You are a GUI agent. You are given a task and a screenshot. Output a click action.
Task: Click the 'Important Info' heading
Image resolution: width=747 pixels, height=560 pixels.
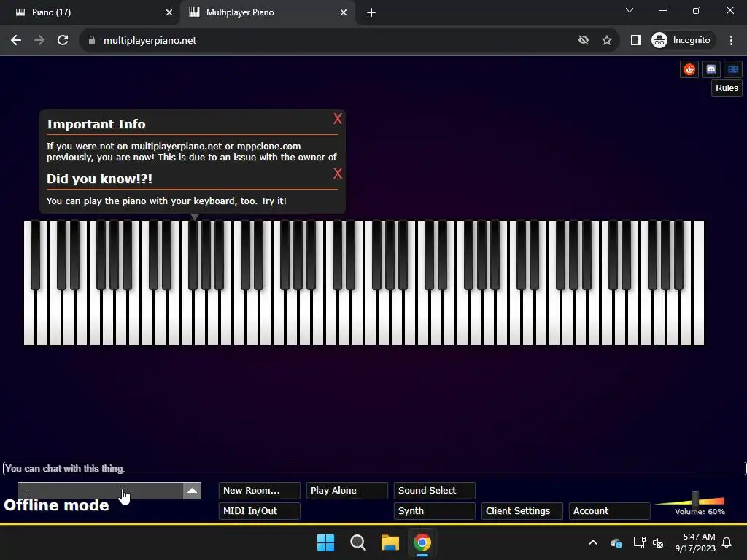pos(96,124)
